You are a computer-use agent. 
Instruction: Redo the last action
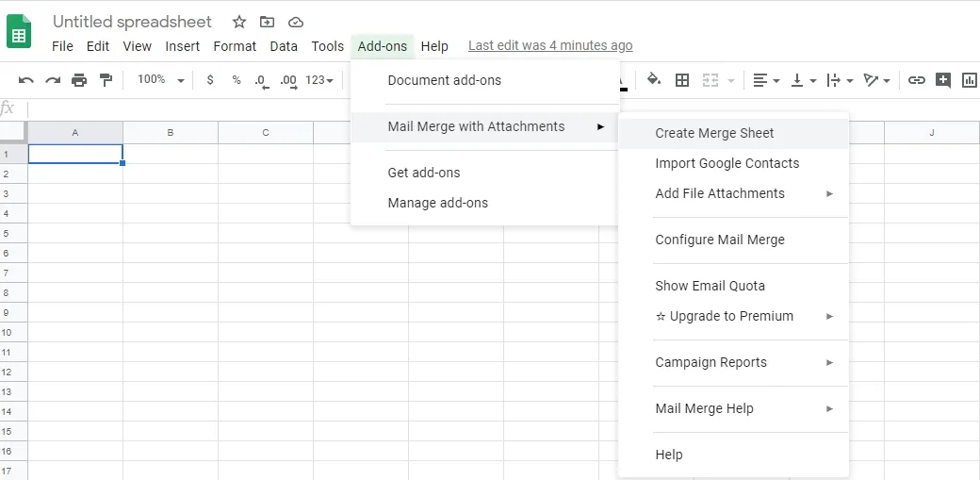coord(53,80)
